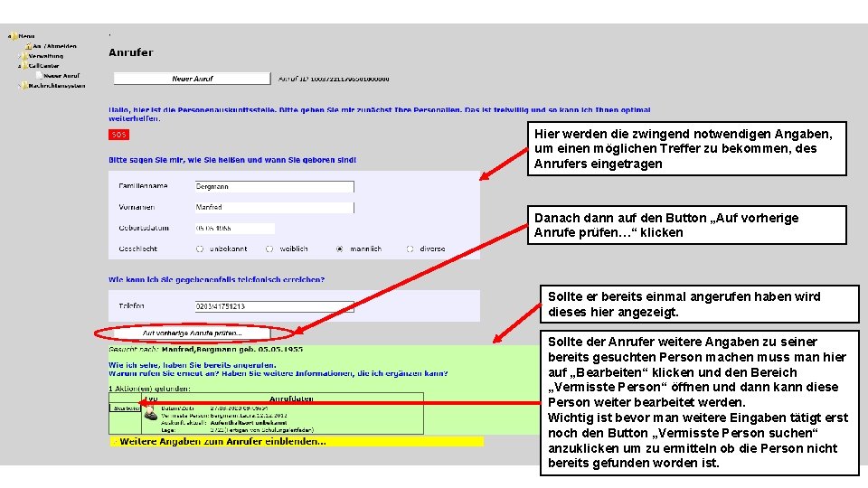Screen dimensions: 868x488
Task: Open Verwaltung in the navigation tree
Action: (x=46, y=56)
